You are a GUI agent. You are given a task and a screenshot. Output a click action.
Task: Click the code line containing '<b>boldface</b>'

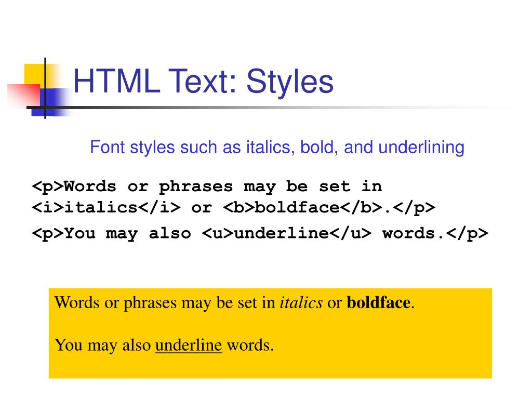coord(233,208)
